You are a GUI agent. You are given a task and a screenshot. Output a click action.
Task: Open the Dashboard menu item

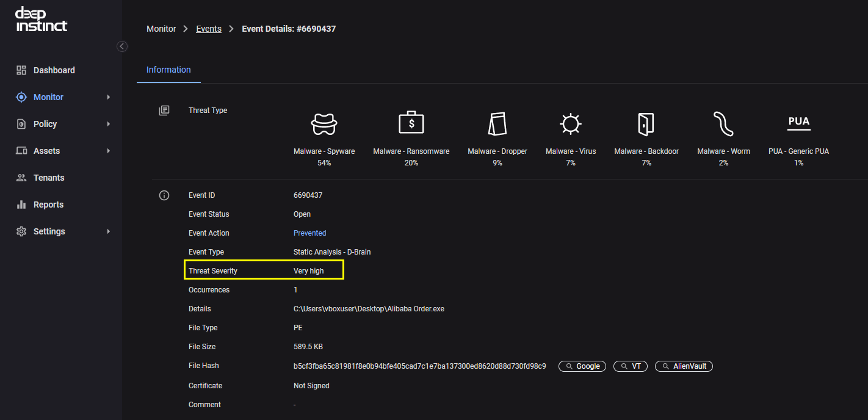(54, 70)
